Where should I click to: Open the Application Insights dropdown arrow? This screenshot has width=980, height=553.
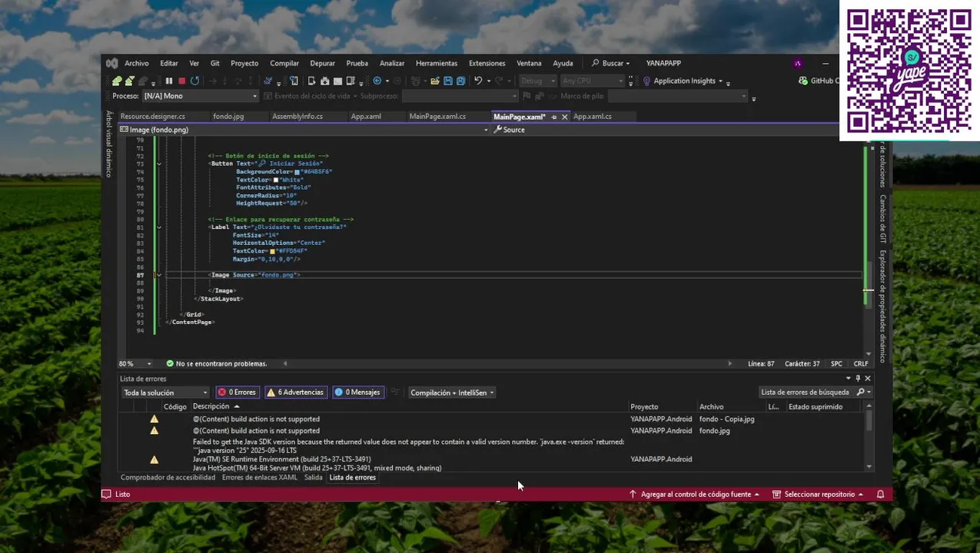point(720,81)
